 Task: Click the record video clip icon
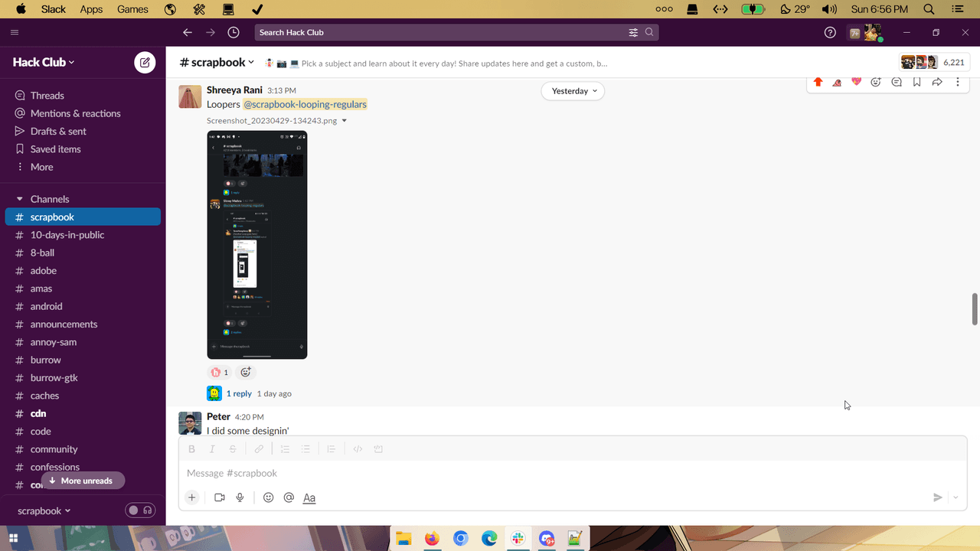pyautogui.click(x=220, y=497)
